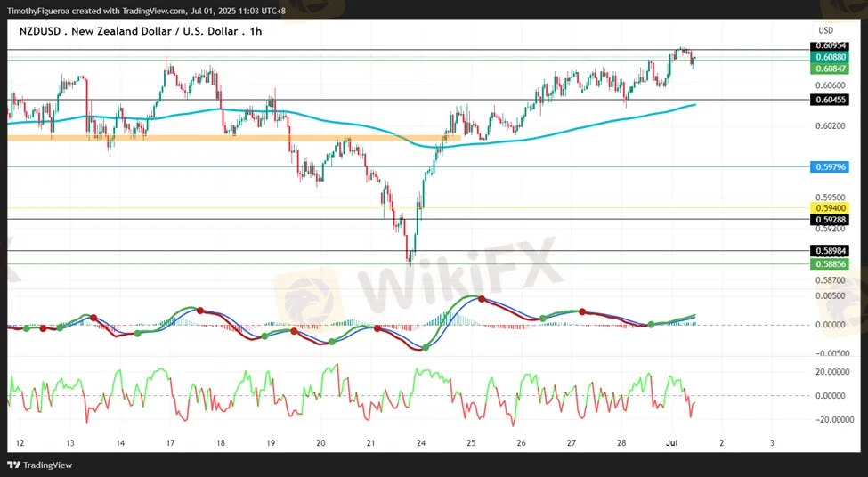
Task: Click date label 24 on time axis
Action: click(x=421, y=442)
